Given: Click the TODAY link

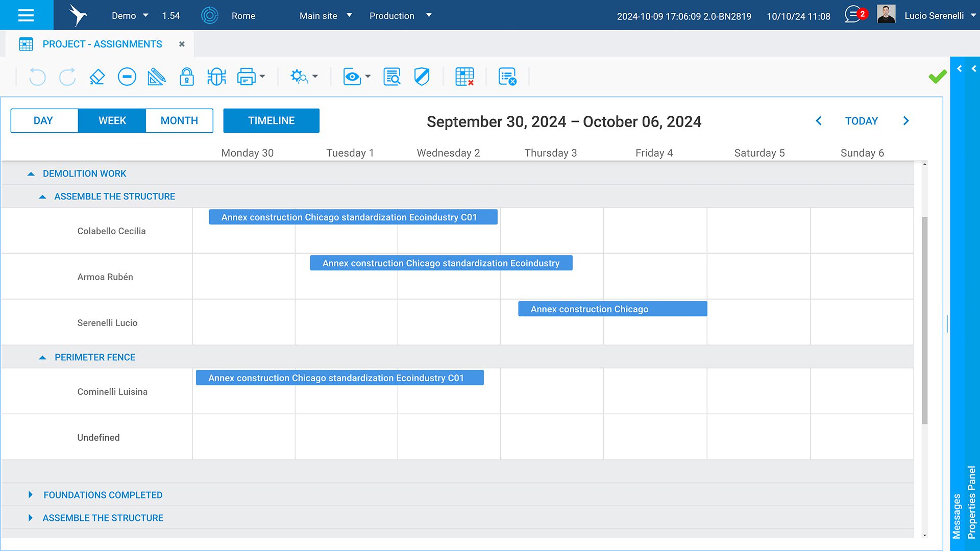Looking at the screenshot, I should tap(861, 121).
